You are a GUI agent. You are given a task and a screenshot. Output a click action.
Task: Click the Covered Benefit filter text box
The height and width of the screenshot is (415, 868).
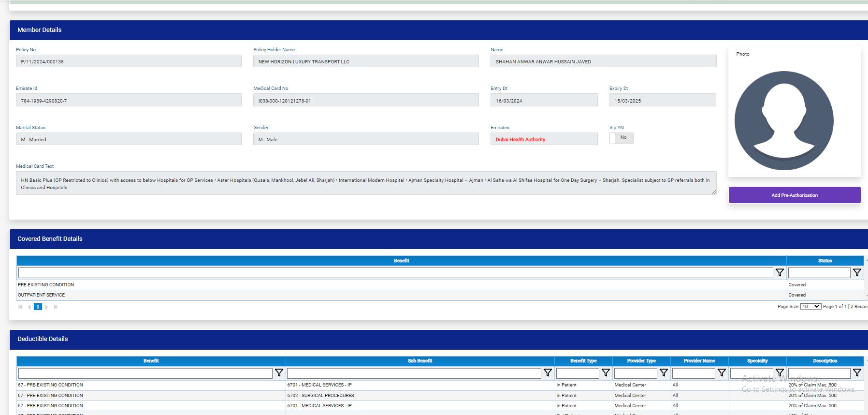tap(395, 273)
